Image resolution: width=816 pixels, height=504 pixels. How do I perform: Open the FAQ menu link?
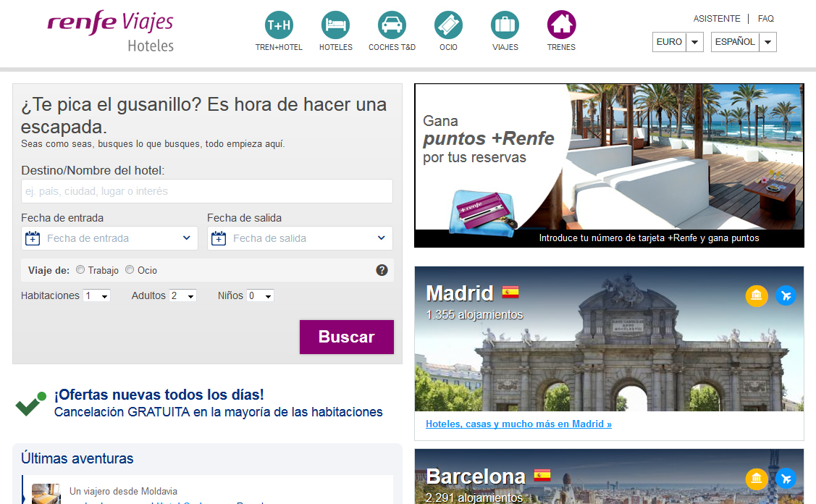coord(765,19)
